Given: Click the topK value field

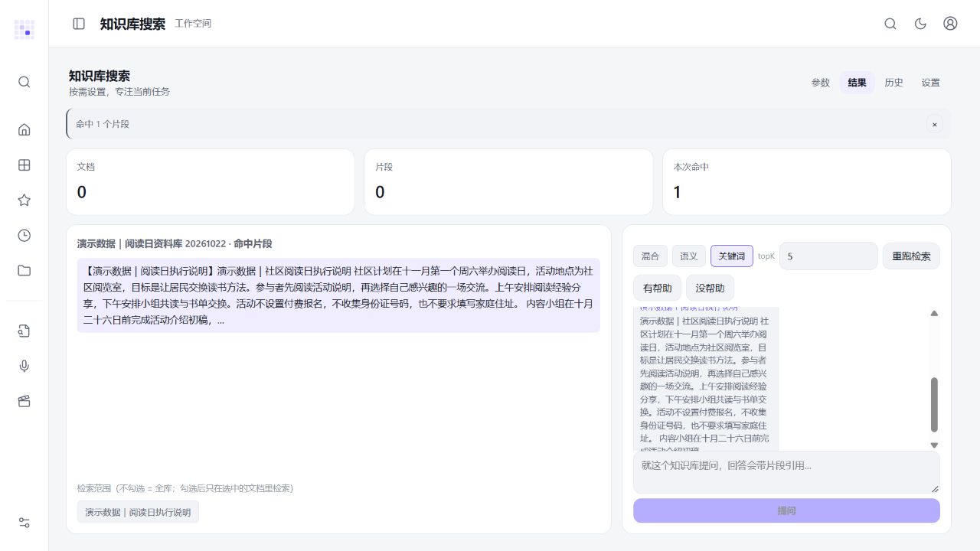Looking at the screenshot, I should pos(828,256).
